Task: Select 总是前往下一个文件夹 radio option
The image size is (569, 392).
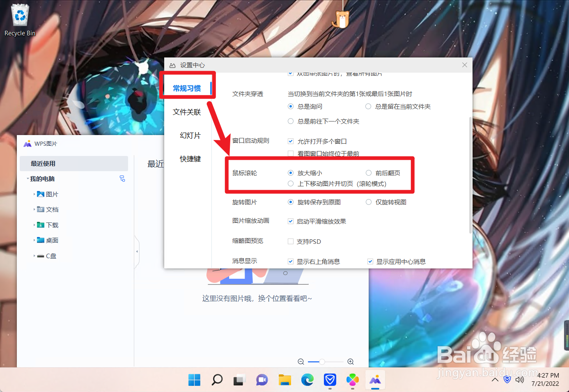Action: pyautogui.click(x=291, y=121)
